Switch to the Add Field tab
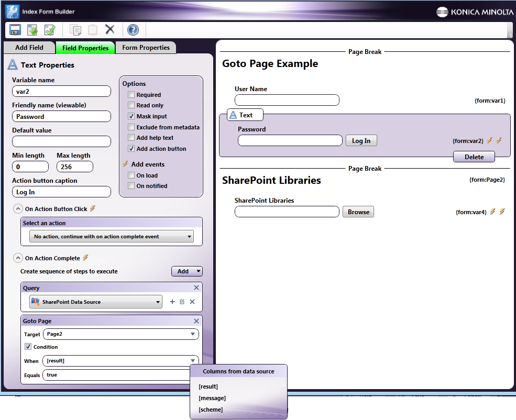This screenshot has height=420, width=516. pyautogui.click(x=29, y=47)
